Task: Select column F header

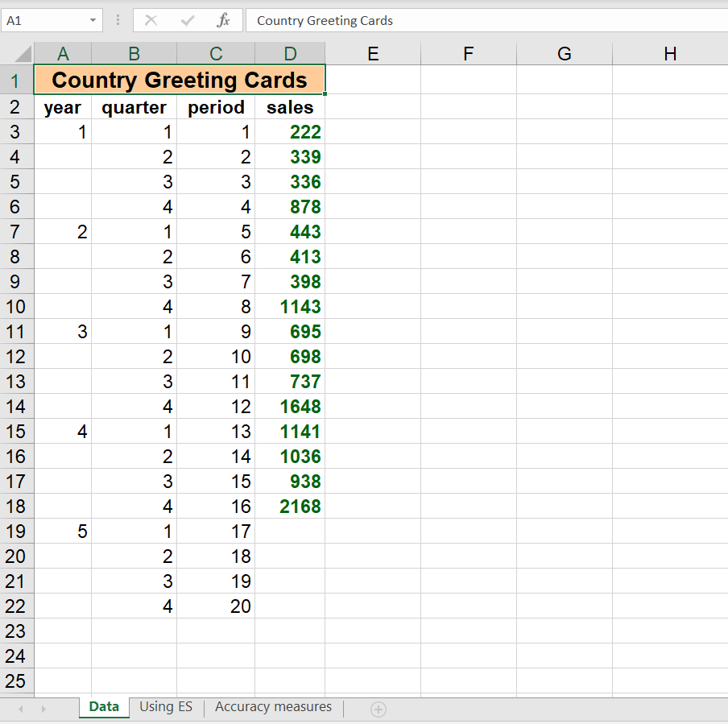Action: tap(469, 53)
